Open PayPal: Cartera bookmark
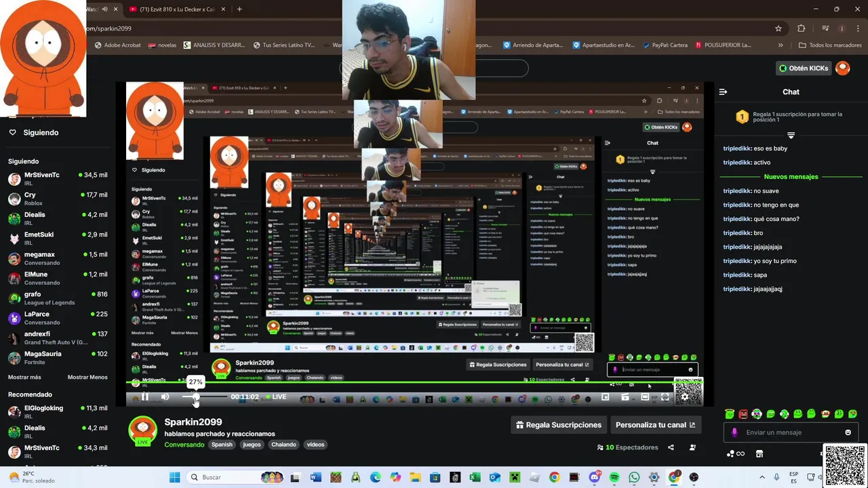868x488 pixels. coord(664,45)
